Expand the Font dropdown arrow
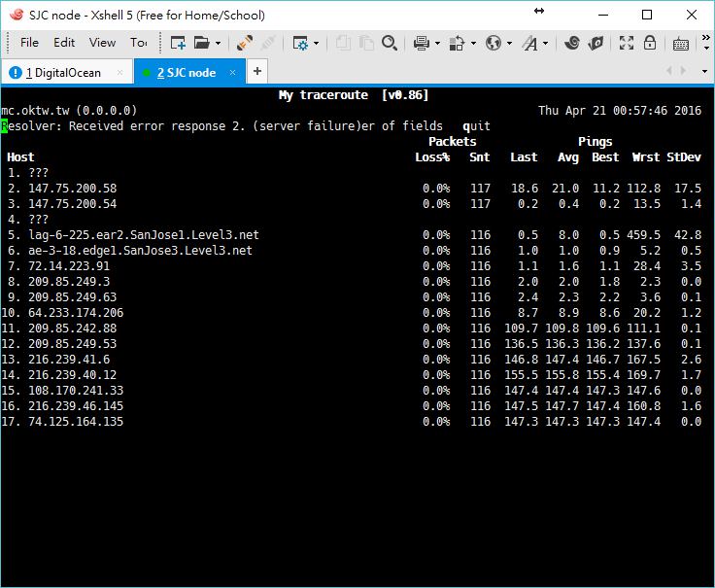This screenshot has height=588, width=715. click(545, 44)
